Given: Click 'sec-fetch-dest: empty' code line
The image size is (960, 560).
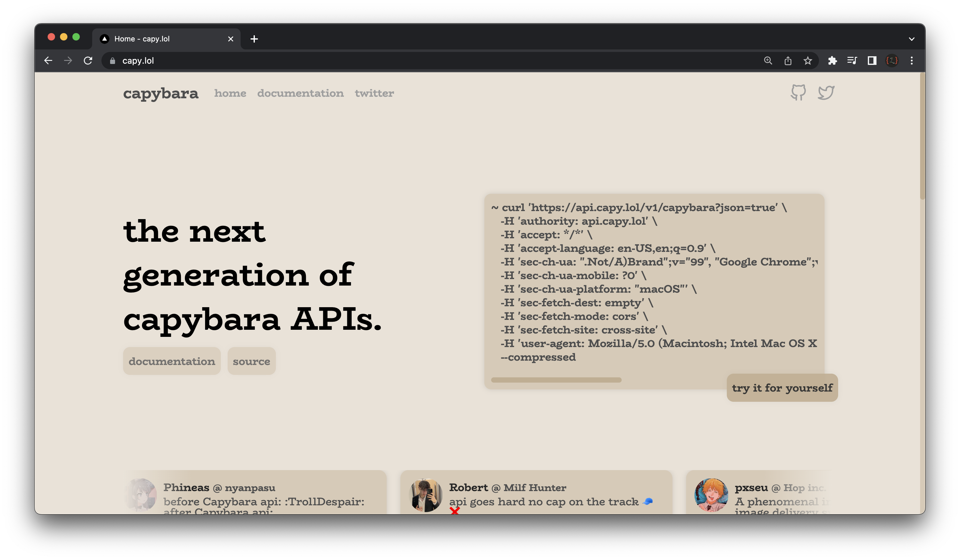Looking at the screenshot, I should 577,303.
